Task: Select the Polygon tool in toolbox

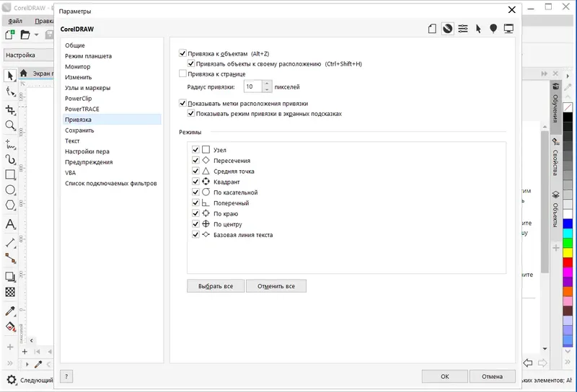Action: point(10,205)
